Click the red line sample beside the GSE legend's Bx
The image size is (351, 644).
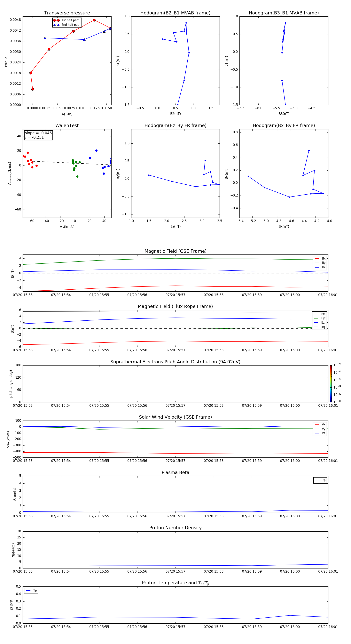317,259
